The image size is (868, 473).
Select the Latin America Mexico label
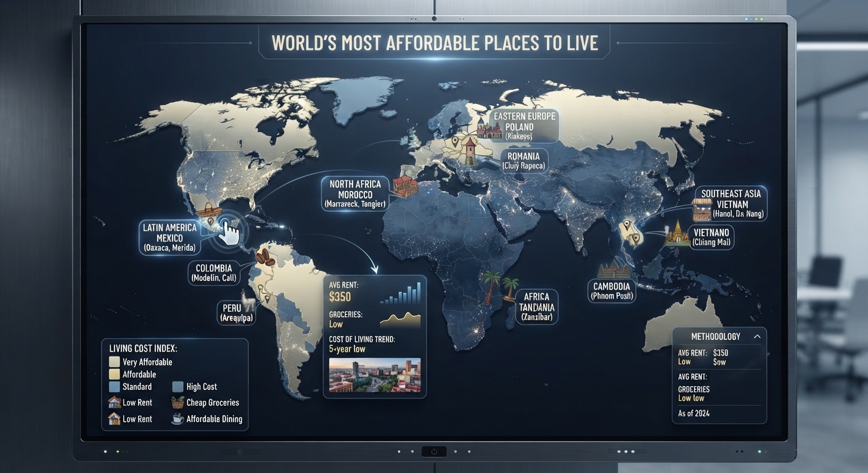pos(170,238)
